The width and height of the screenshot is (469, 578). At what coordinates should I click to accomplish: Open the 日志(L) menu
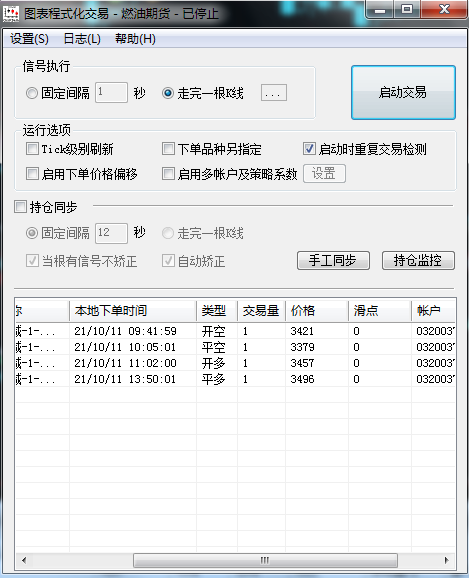coord(82,39)
